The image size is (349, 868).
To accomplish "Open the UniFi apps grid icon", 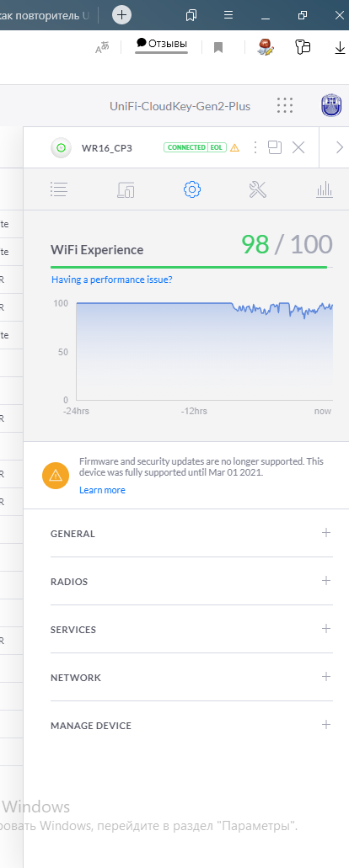I will coord(284,106).
